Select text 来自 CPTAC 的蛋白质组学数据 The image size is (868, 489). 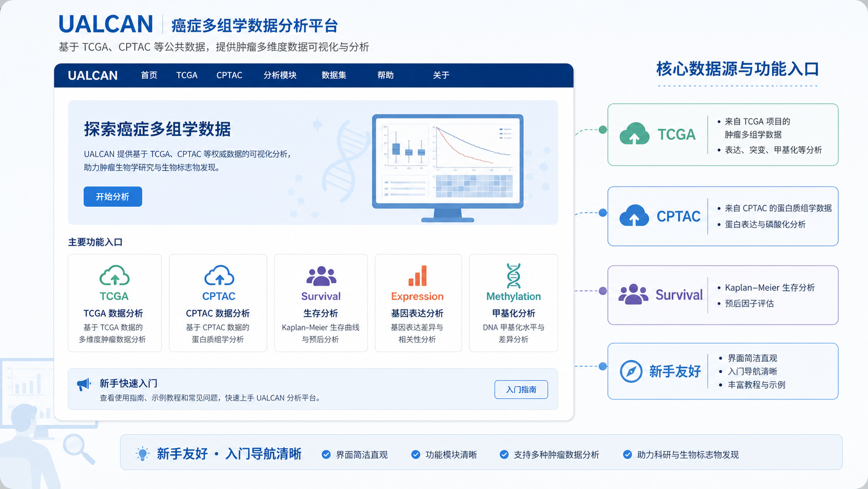[x=778, y=208]
